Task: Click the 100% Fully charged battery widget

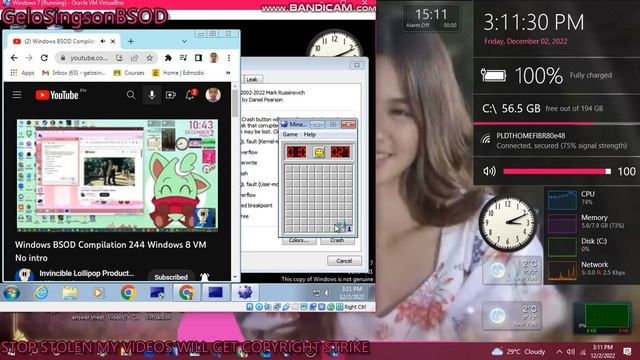Action: (x=556, y=76)
